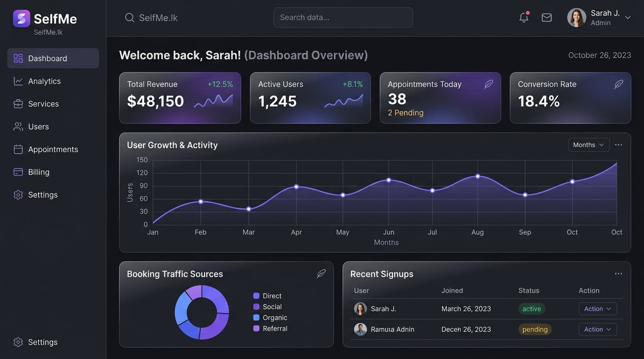Click the "+8.1%" users change
Viewport: 644px width, 359px height.
pyautogui.click(x=353, y=84)
